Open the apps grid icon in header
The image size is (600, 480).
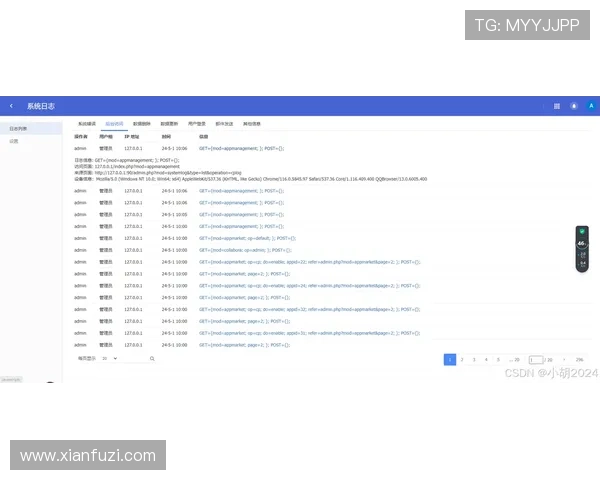[x=556, y=105]
